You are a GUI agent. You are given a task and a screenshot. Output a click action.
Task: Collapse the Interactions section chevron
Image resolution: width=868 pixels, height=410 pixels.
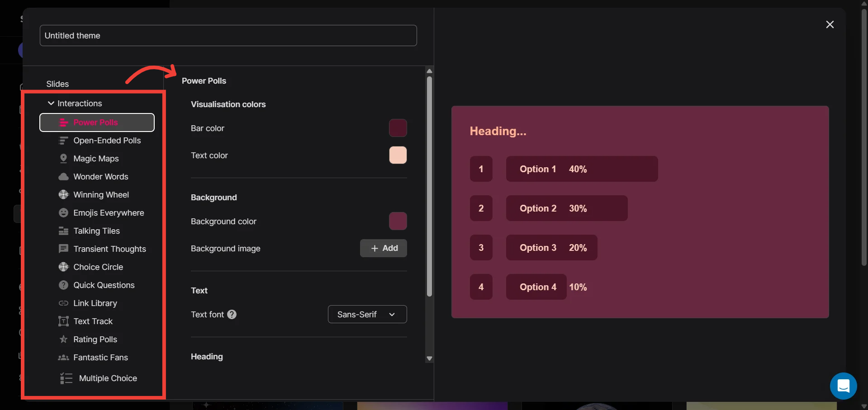click(x=51, y=104)
